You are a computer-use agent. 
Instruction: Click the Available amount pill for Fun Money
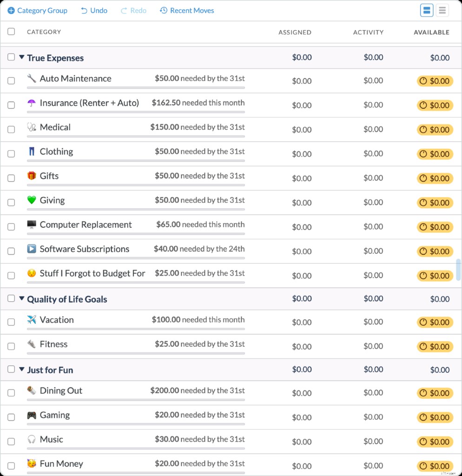coord(435,466)
